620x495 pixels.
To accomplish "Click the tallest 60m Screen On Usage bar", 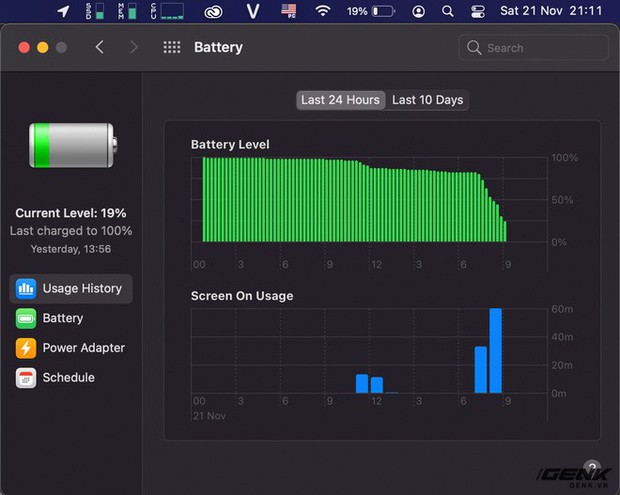I will point(495,351).
